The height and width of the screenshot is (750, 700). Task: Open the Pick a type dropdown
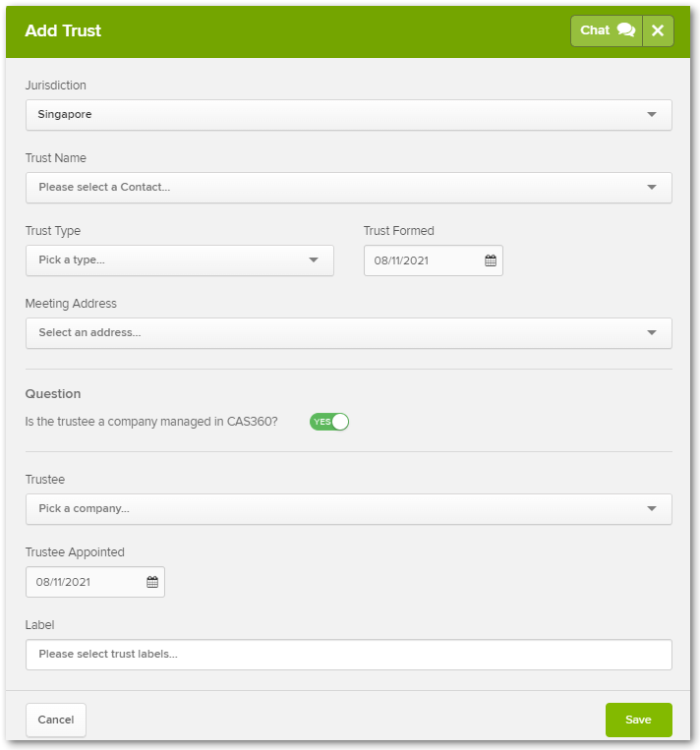(180, 260)
